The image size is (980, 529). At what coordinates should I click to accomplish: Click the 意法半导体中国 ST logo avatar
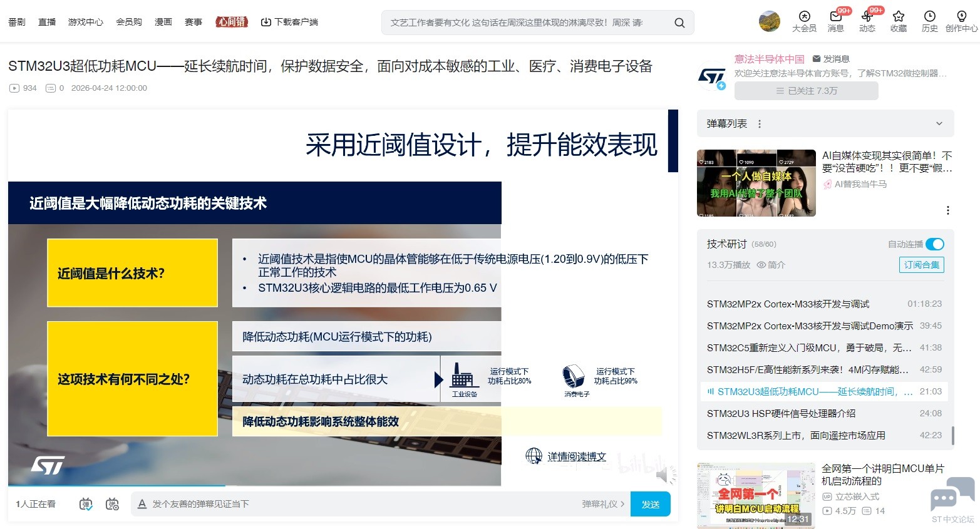pyautogui.click(x=712, y=78)
